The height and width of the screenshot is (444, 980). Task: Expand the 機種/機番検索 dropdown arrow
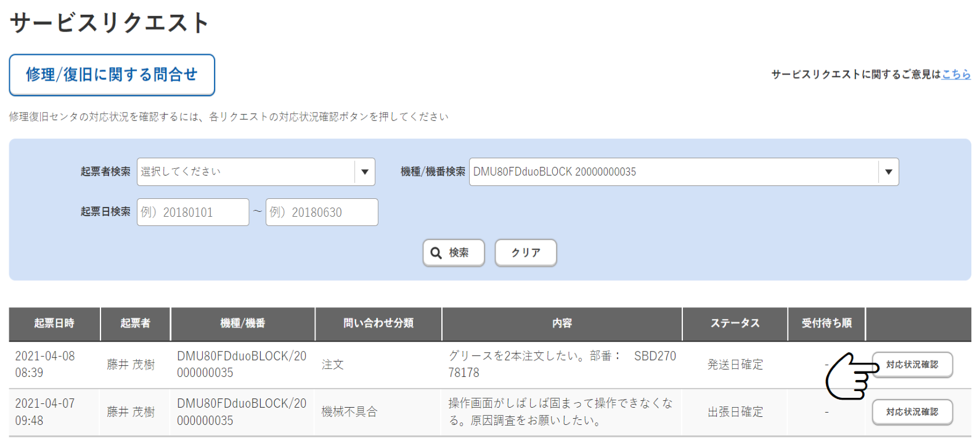point(888,172)
